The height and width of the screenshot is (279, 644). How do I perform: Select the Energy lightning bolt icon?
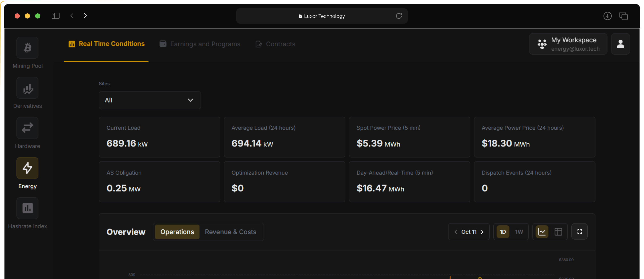click(27, 168)
